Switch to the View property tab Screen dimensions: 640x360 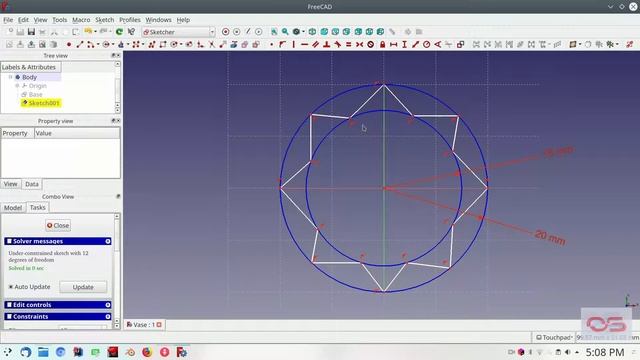[11, 184]
